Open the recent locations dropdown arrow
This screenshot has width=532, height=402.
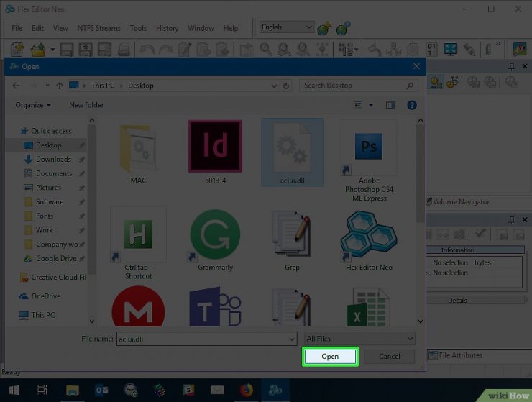[47, 86]
